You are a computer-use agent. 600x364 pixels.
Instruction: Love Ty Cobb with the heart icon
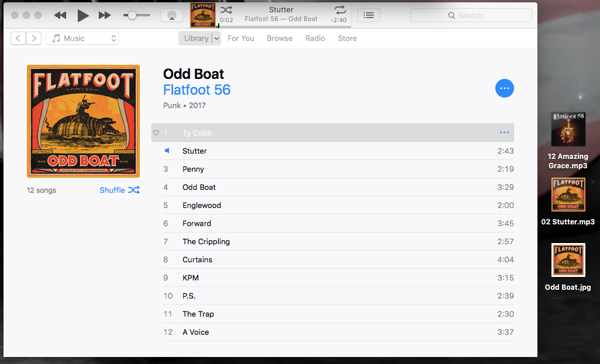pyautogui.click(x=156, y=133)
